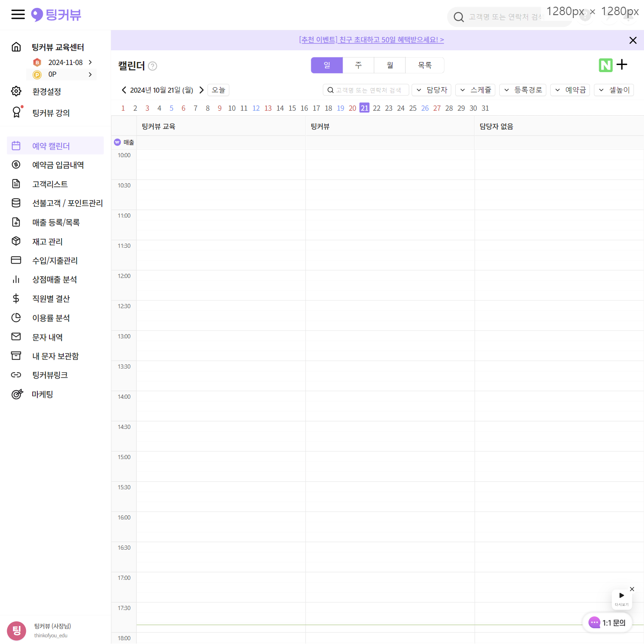Click the 팅커뷰링크 link icon
This screenshot has height=644, width=644.
[16, 375]
